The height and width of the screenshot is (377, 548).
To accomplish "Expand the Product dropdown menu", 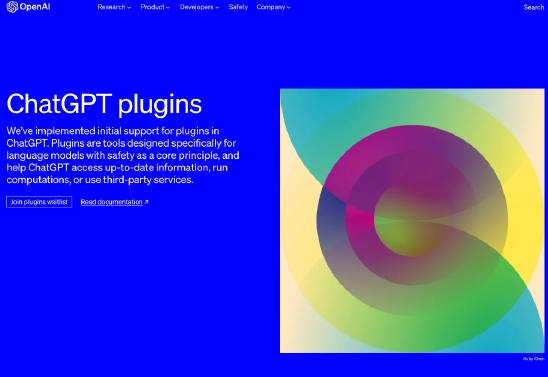I will (x=155, y=7).
